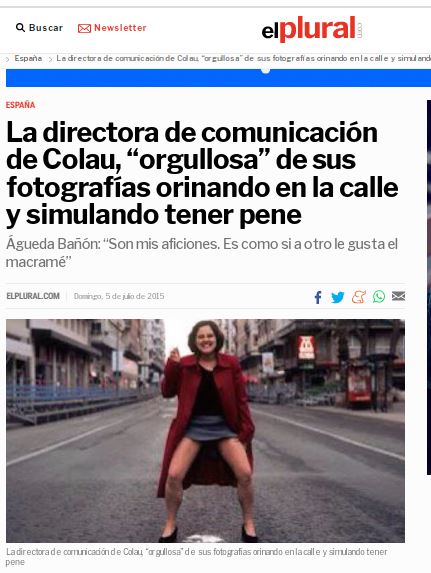Click the dark ad strip on right edge
The height and width of the screenshot is (573, 431).
[429, 287]
